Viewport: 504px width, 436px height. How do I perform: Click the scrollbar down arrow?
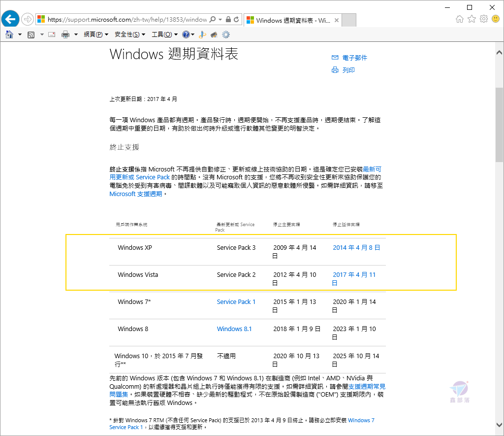(x=499, y=425)
